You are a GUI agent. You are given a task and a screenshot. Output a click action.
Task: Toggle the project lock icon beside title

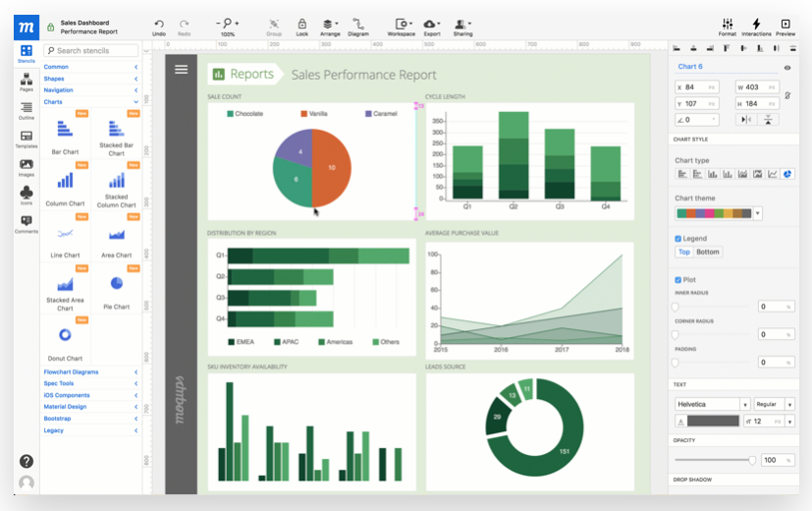(x=51, y=27)
